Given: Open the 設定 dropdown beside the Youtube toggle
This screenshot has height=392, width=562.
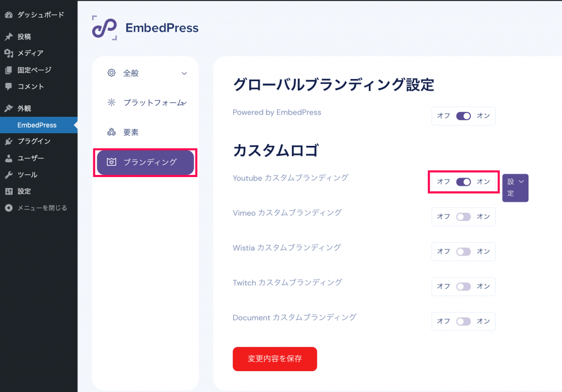Looking at the screenshot, I should point(515,188).
